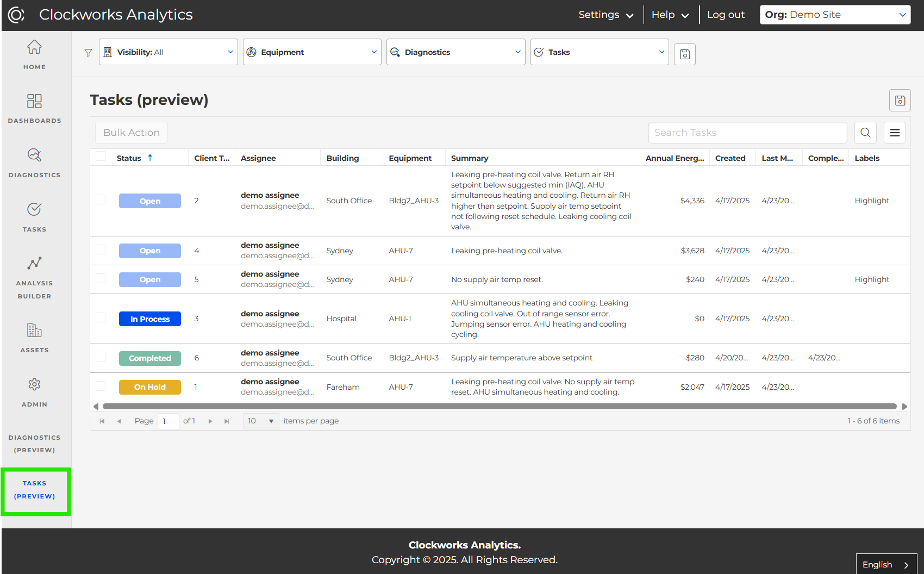
Task: Check the box for client task 5
Action: (101, 278)
